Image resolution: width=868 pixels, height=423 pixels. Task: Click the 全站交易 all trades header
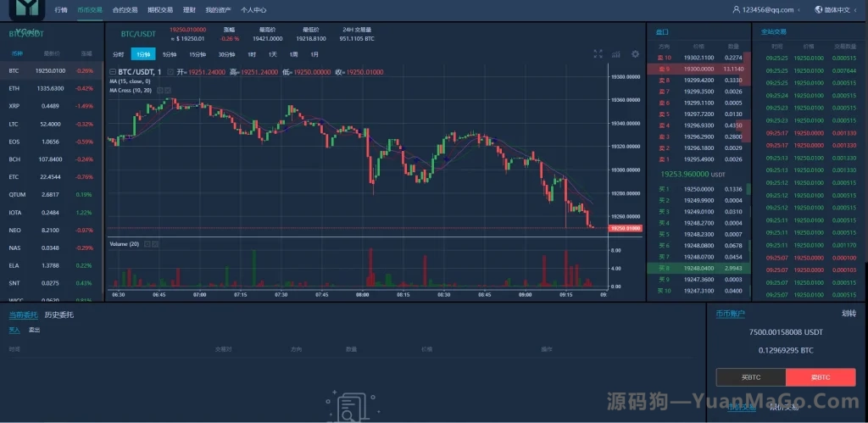click(x=774, y=31)
